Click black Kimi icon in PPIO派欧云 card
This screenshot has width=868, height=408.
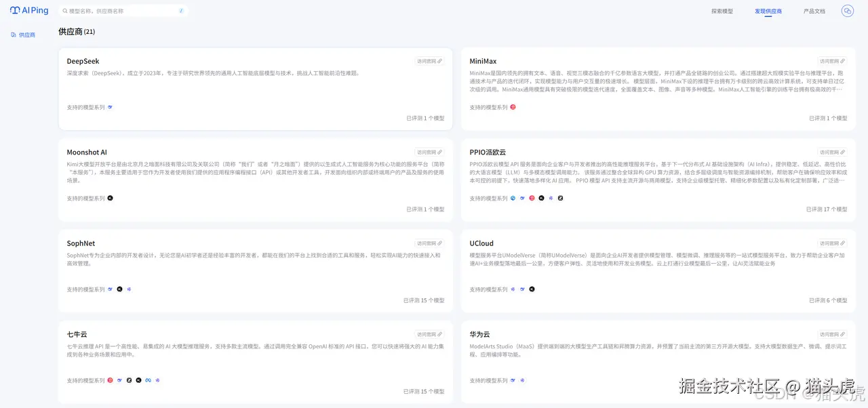pyautogui.click(x=541, y=198)
